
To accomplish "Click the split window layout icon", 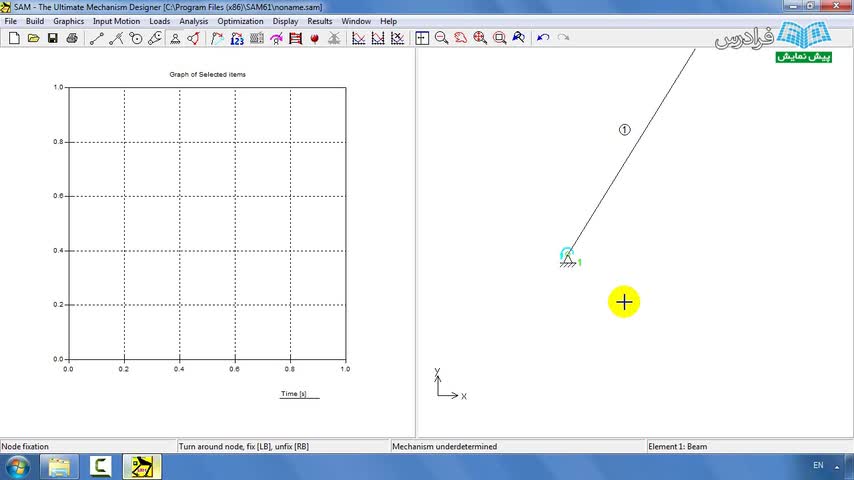I will [x=422, y=38].
